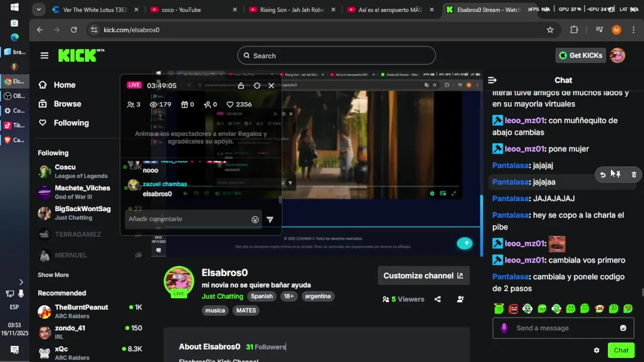Image resolution: width=644 pixels, height=362 pixels.
Task: Click the Send a message chat input
Action: [563, 328]
